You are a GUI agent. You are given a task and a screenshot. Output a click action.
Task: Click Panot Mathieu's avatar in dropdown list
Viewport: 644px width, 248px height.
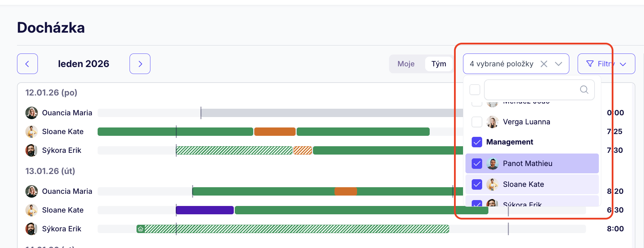click(492, 164)
